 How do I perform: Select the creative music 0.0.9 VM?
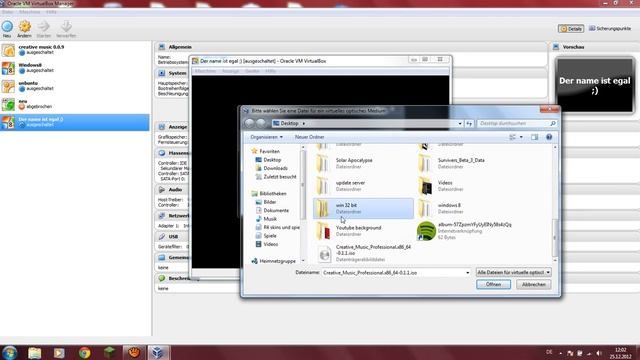pos(75,50)
